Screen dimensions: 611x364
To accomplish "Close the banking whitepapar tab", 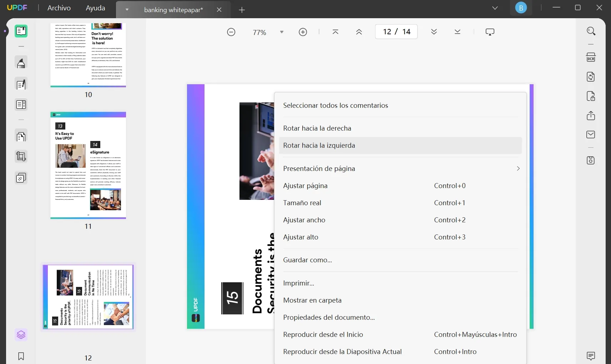I will pos(219,10).
